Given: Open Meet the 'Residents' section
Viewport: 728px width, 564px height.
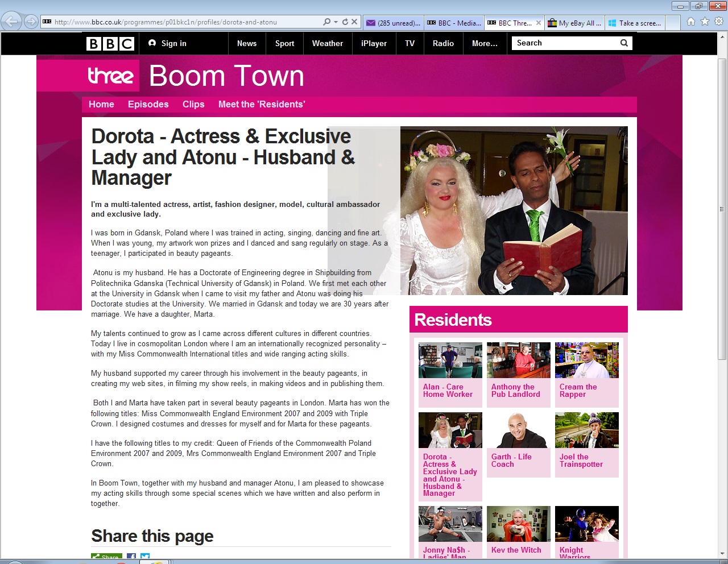Looking at the screenshot, I should [x=262, y=105].
